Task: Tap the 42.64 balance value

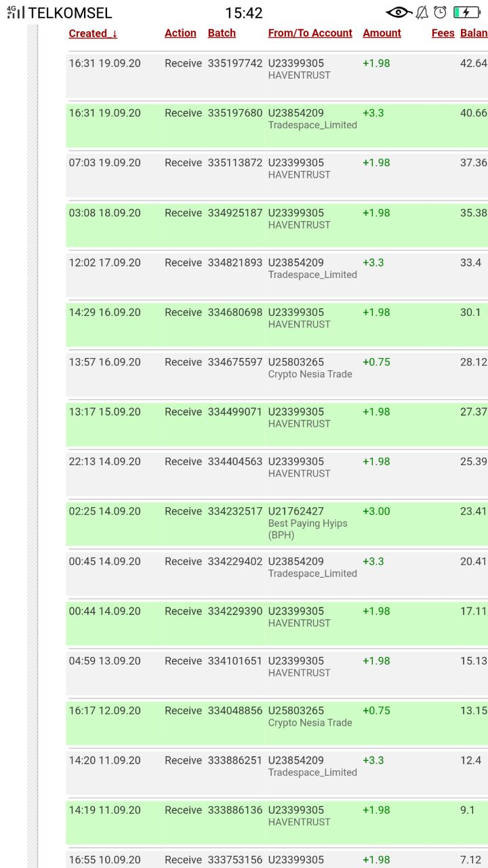Action: click(x=473, y=63)
